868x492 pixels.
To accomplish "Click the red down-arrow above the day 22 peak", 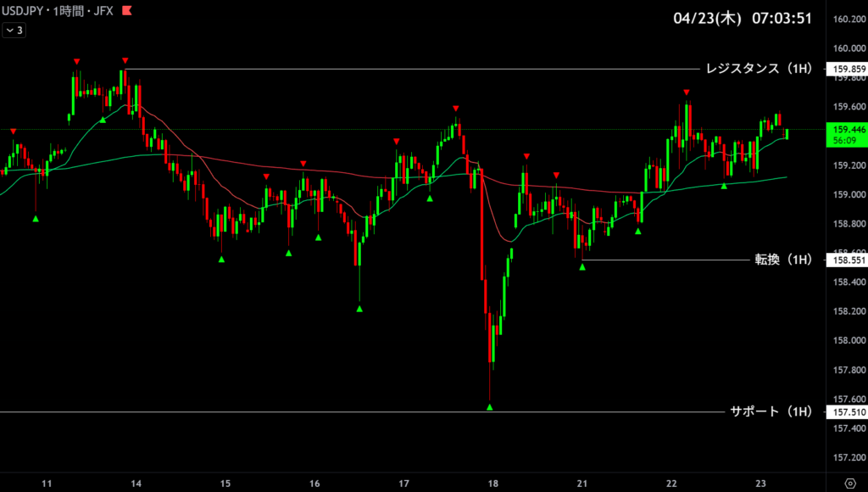I will tap(687, 92).
